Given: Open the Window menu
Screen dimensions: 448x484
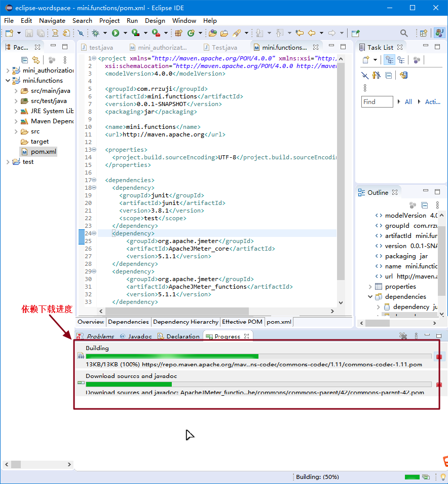Looking at the screenshot, I should point(184,21).
